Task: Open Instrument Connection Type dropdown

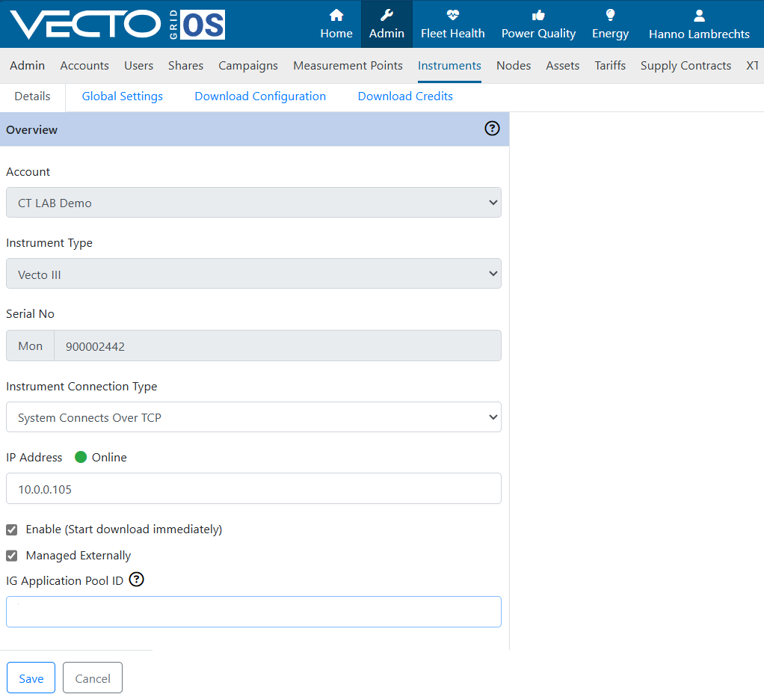Action: (x=253, y=417)
